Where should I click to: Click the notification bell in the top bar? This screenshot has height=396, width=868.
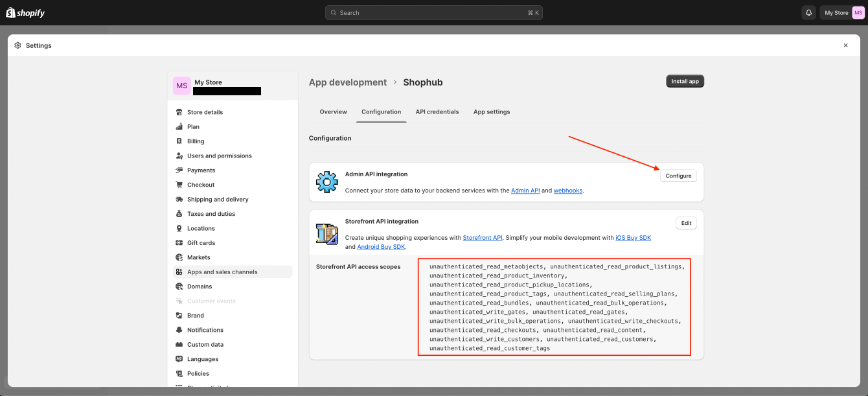click(808, 12)
